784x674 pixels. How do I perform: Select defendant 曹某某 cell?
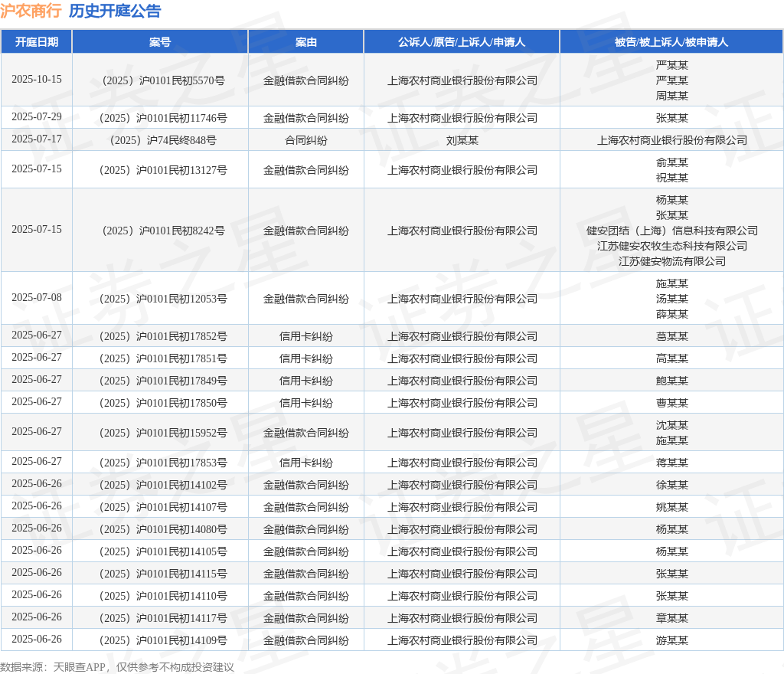tap(672, 403)
